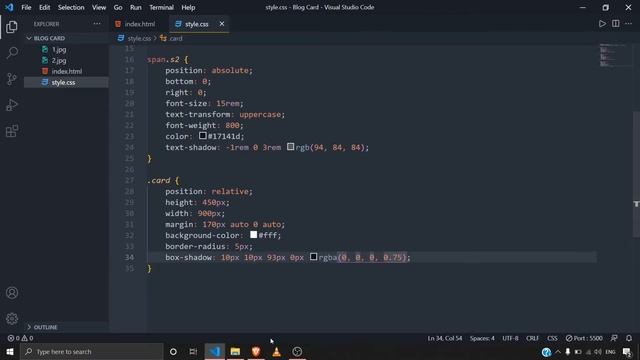Click UTF-8 encoding in status bar
This screenshot has height=360, width=640.
510,338
